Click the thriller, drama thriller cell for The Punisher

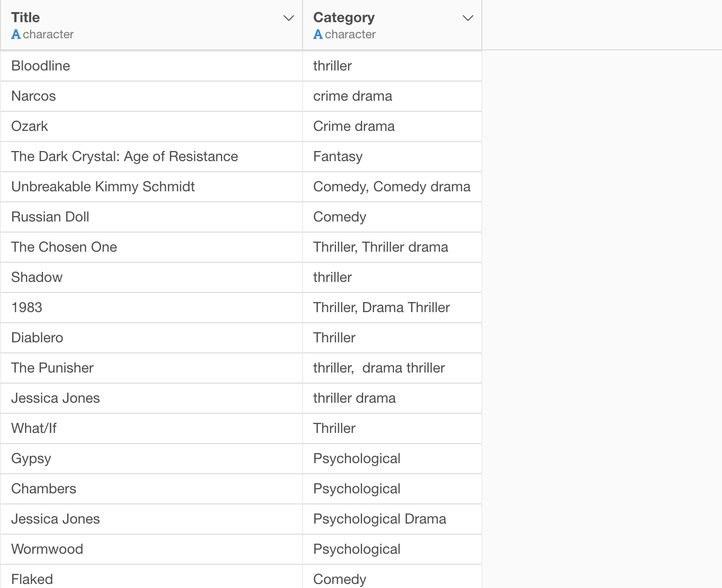pyautogui.click(x=392, y=368)
